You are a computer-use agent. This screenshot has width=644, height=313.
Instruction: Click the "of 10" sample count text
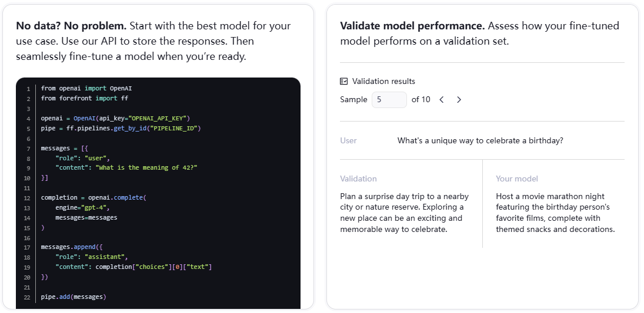click(421, 100)
